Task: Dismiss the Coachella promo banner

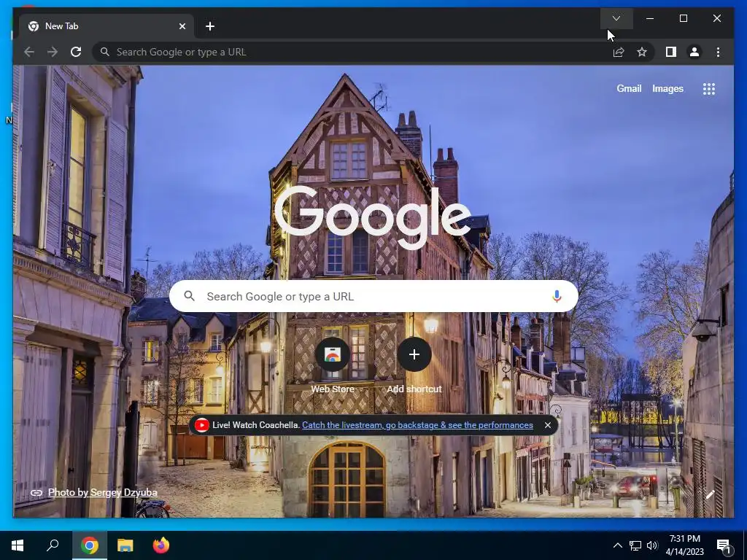Action: pyautogui.click(x=547, y=425)
